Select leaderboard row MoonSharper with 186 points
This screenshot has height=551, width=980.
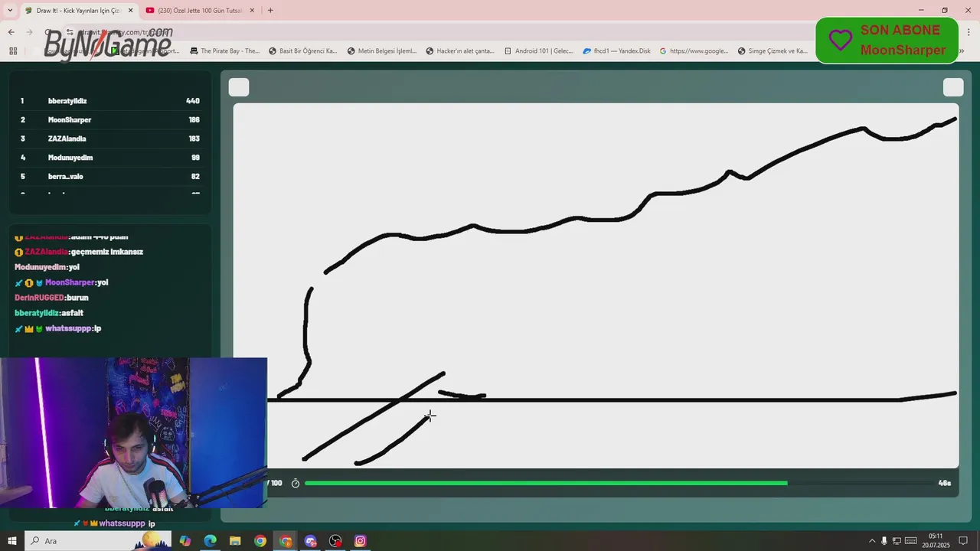tap(110, 120)
